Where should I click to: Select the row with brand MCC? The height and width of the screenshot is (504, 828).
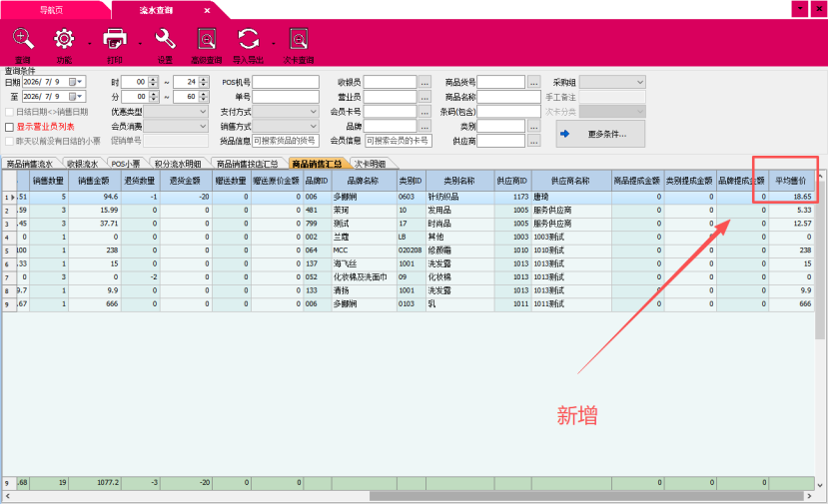tap(409, 251)
